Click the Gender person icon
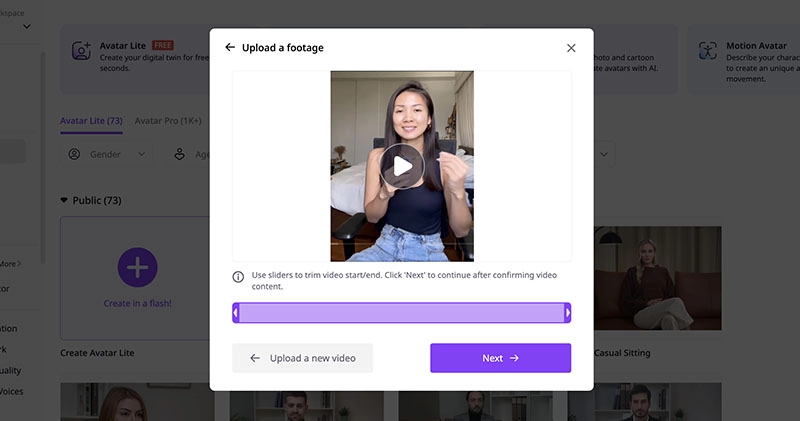 click(x=74, y=154)
